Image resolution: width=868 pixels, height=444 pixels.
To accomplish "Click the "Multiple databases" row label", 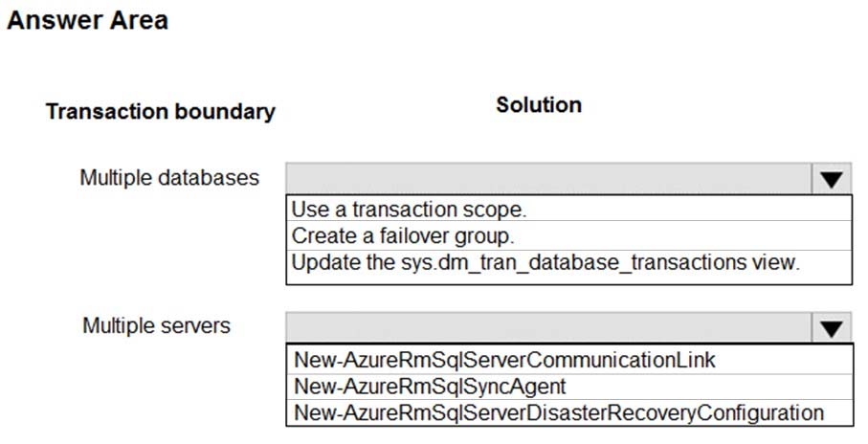I will (169, 178).
